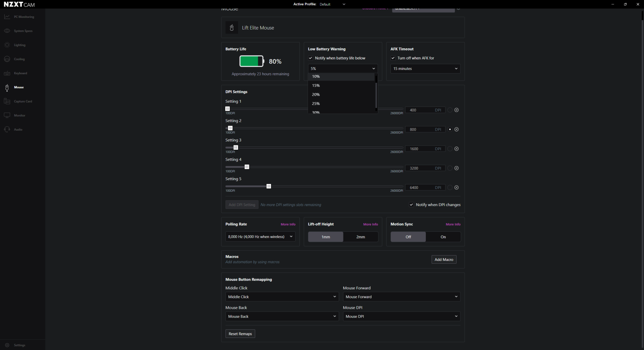
Task: Click the Keyboard sidebar icon
Action: click(x=7, y=73)
